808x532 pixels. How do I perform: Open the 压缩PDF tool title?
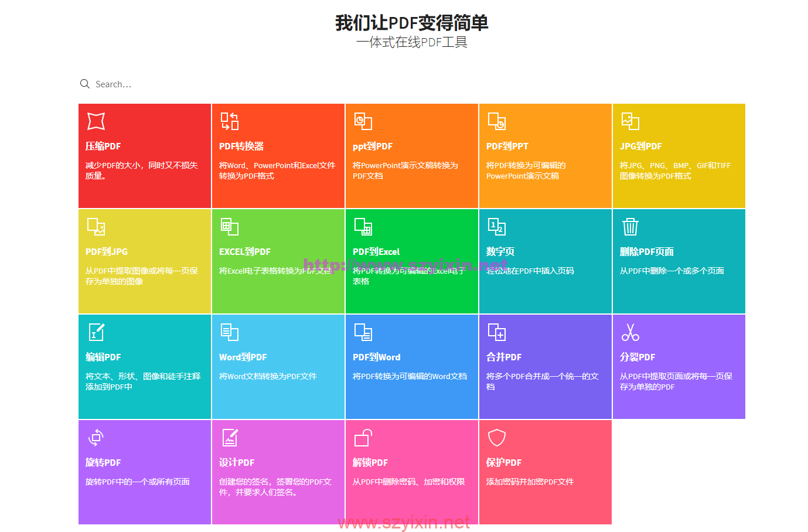coord(103,146)
